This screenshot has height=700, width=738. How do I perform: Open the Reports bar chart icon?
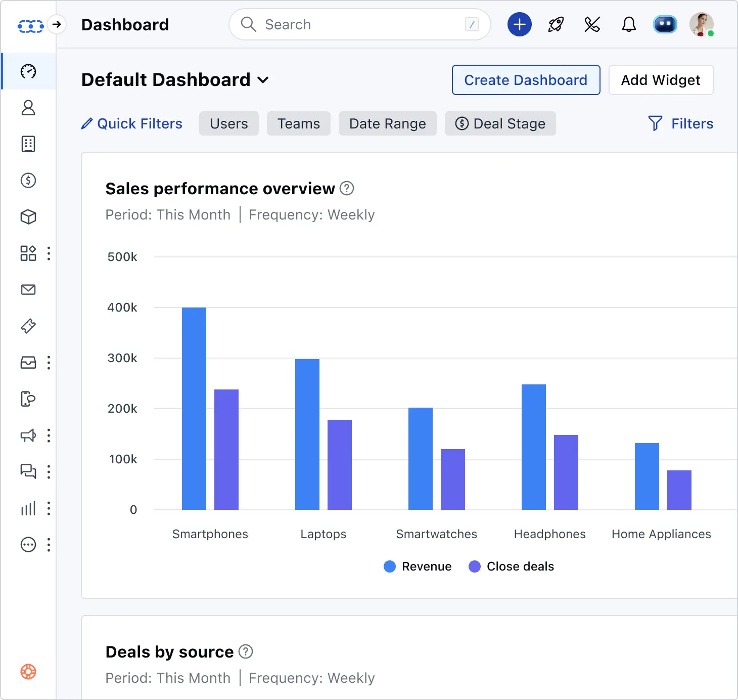[28, 508]
